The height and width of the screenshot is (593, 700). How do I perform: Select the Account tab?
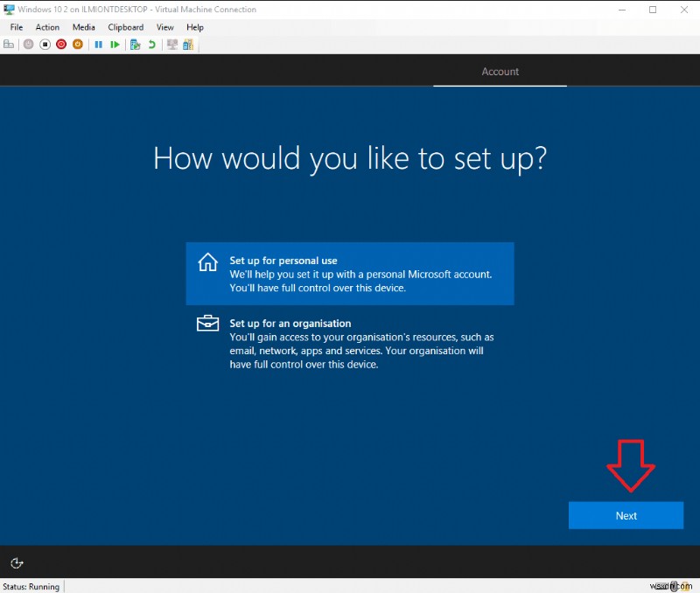tap(500, 72)
